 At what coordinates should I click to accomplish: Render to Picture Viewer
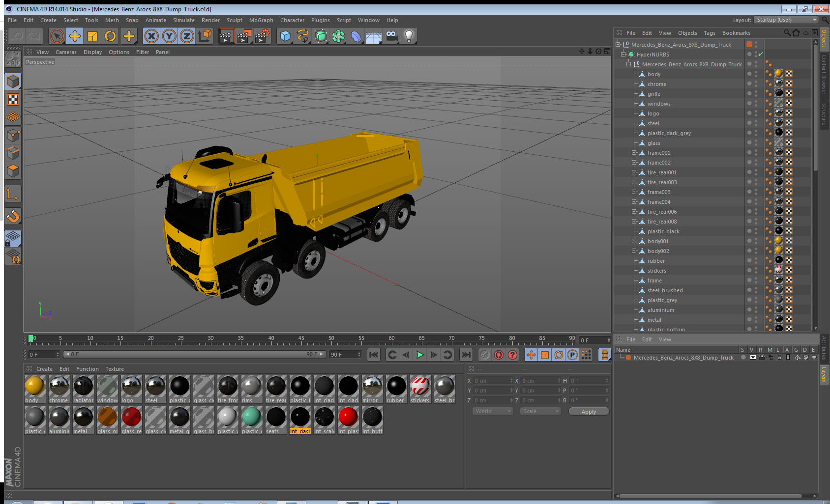244,36
